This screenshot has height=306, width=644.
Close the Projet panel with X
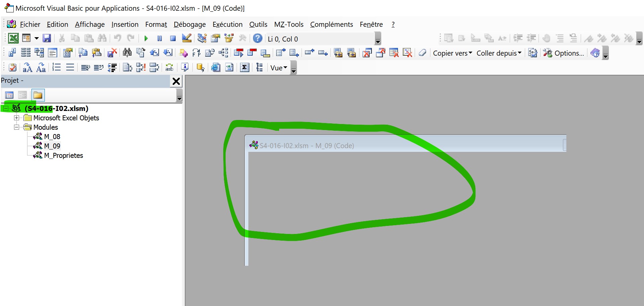pos(176,81)
